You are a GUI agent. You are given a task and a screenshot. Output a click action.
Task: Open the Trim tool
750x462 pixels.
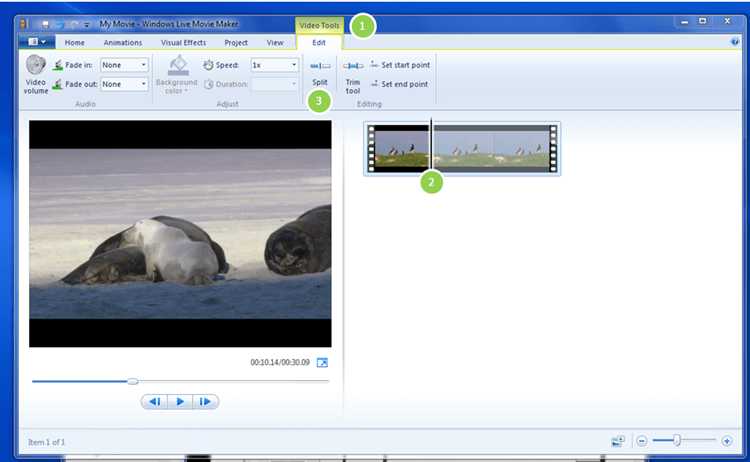(x=353, y=76)
